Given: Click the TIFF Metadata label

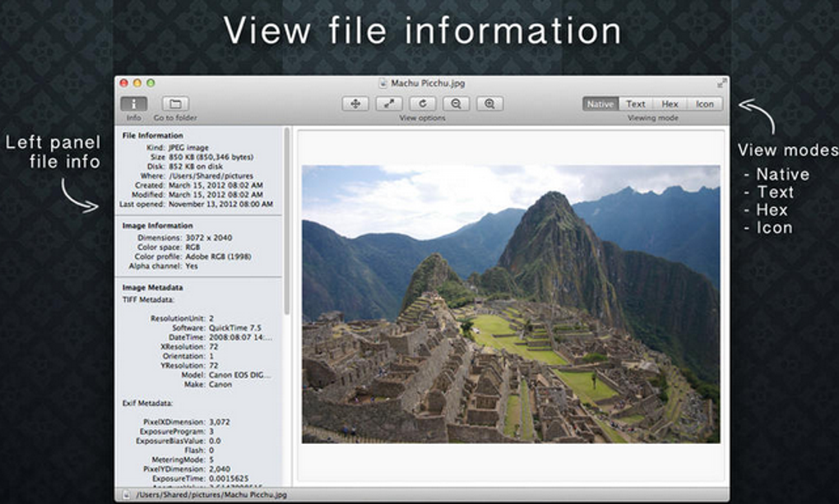Looking at the screenshot, I should tap(148, 299).
